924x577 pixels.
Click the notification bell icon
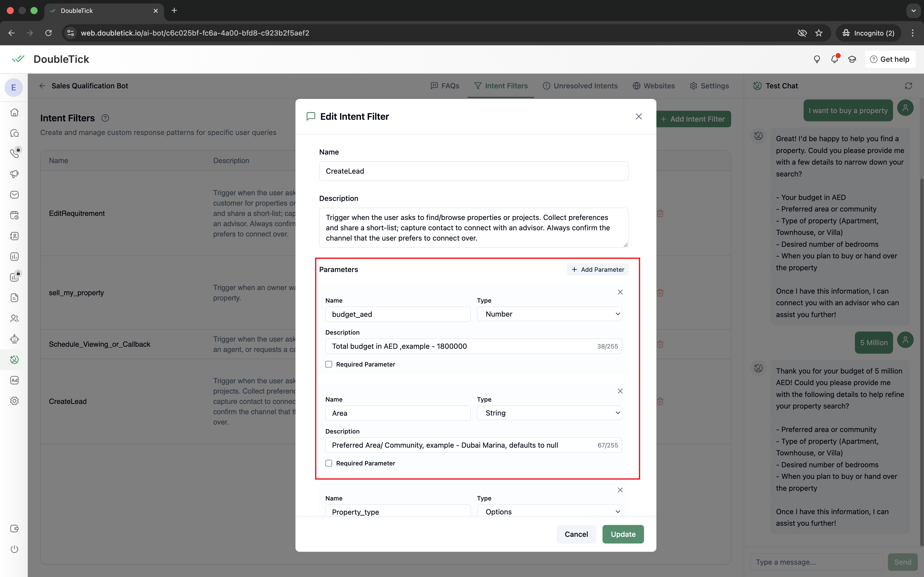[x=834, y=59]
